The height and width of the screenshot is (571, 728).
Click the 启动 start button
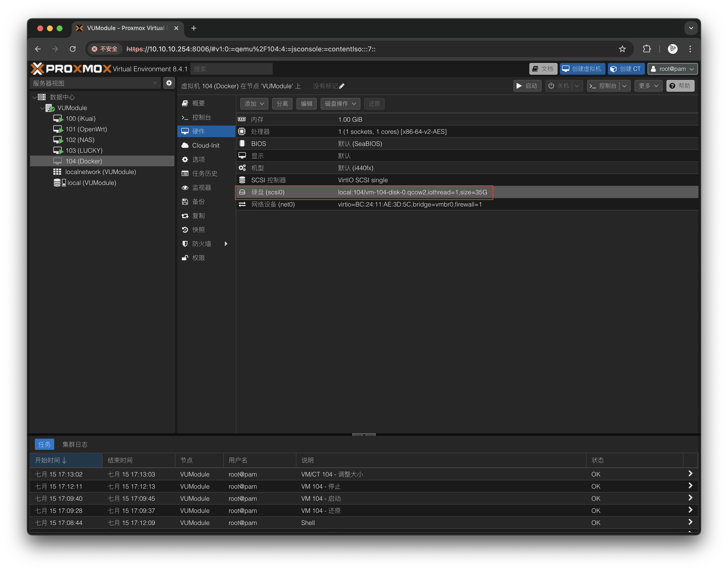[527, 86]
